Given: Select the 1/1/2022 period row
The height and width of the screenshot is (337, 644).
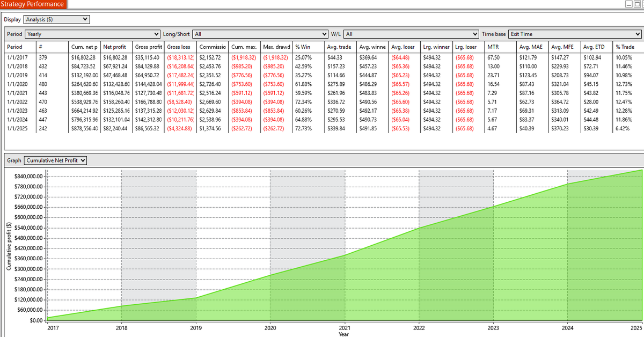Looking at the screenshot, I should [323, 102].
